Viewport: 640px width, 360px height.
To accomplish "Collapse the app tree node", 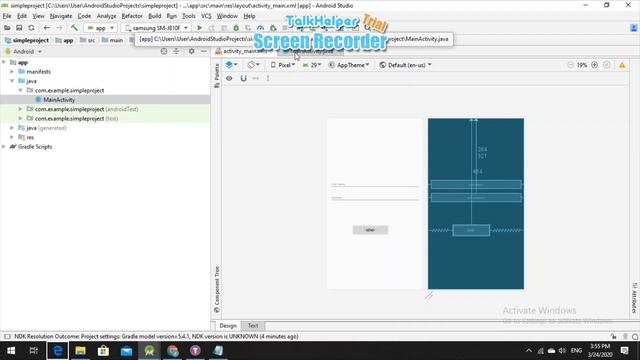I will tap(4, 62).
